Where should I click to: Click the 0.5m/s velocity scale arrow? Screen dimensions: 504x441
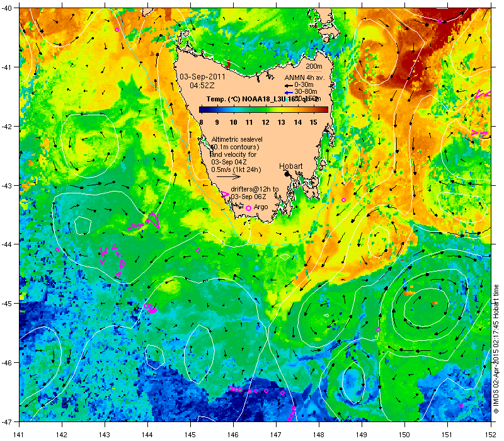229,176
